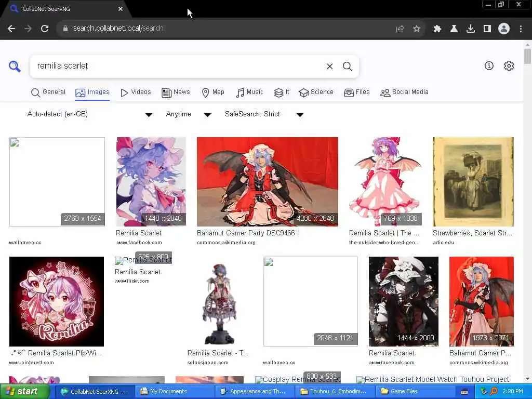Open the Auto-detect (en-GB) language dropdown
Viewport: 532px width, 399px height.
[x=89, y=114]
